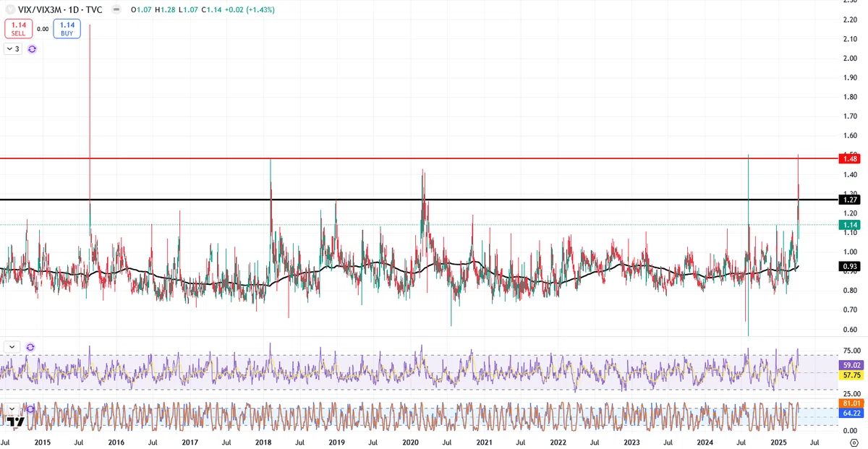Click the 1.14 BUY button
This screenshot has width=868, height=449.
(67, 29)
